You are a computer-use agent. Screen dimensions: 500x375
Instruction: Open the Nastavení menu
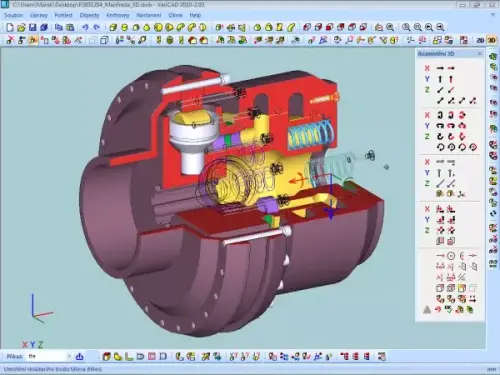tap(149, 15)
